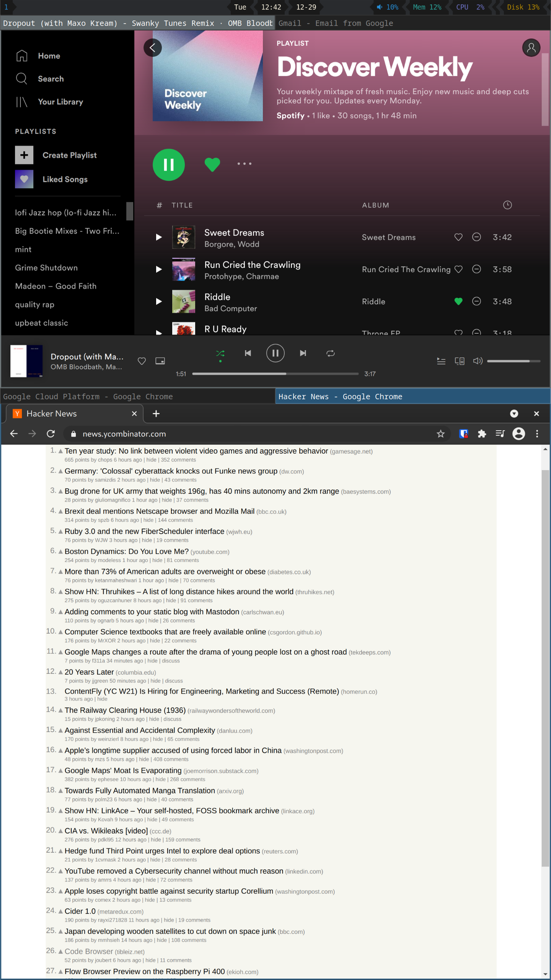Viewport: 551px width, 980px height.
Task: Open 352 comments on the first story
Action: coord(178,460)
